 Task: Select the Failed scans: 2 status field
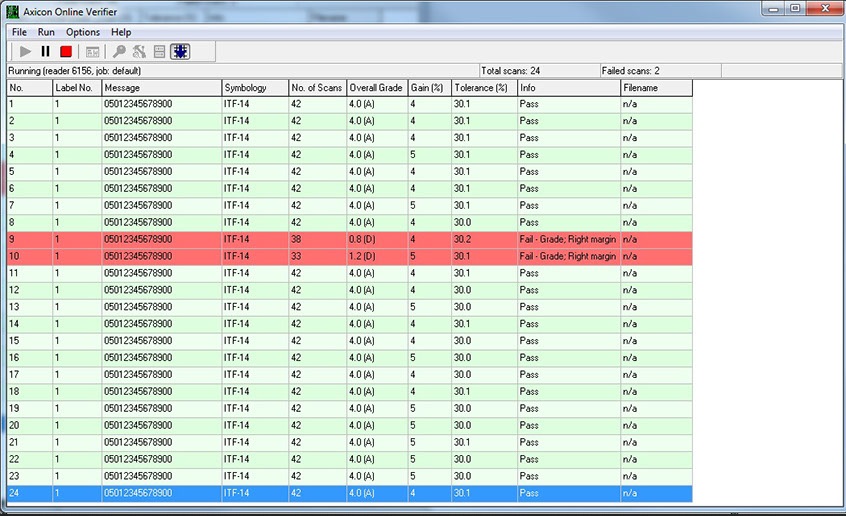pos(661,71)
